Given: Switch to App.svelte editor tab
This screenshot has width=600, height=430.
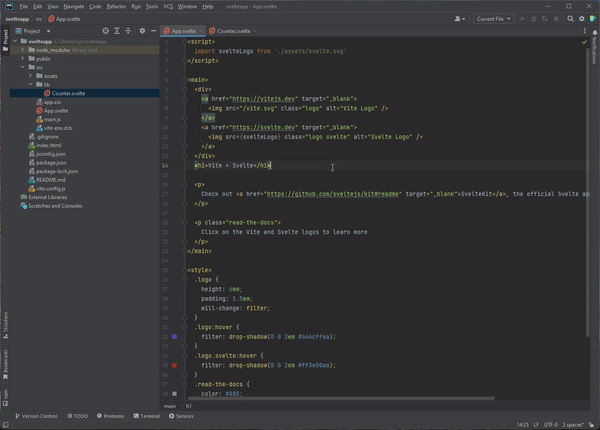Looking at the screenshot, I should click(183, 31).
